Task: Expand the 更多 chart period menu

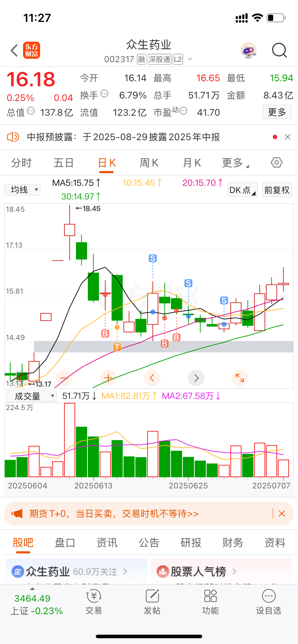Action: click(x=236, y=163)
